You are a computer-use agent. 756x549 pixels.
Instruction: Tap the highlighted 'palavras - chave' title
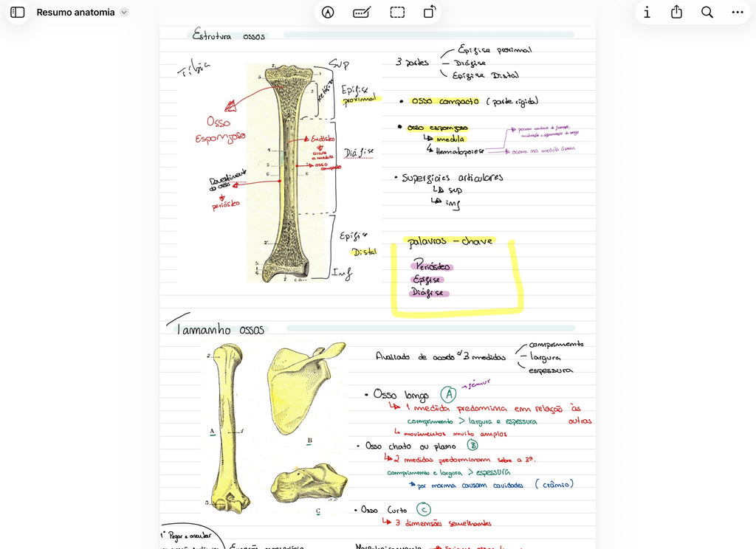(x=450, y=241)
